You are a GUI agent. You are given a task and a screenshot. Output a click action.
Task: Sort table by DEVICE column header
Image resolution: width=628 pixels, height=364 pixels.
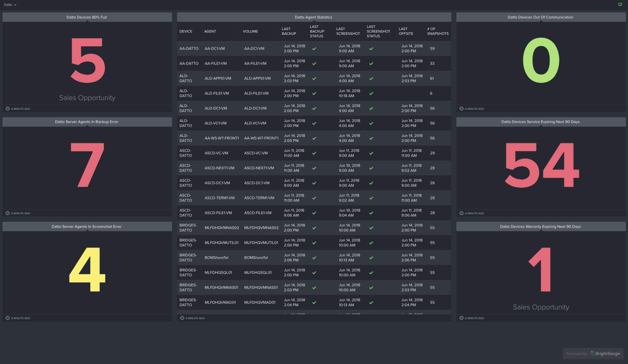[x=186, y=31]
